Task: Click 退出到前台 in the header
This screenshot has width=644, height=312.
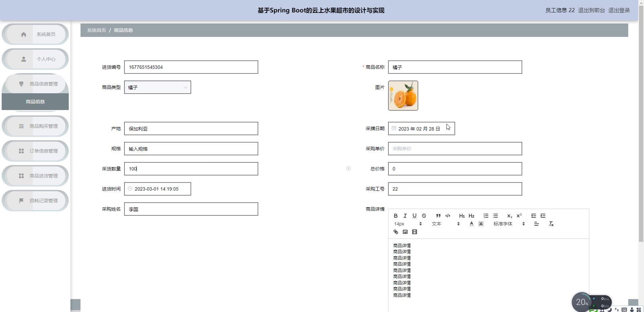Action: point(591,10)
